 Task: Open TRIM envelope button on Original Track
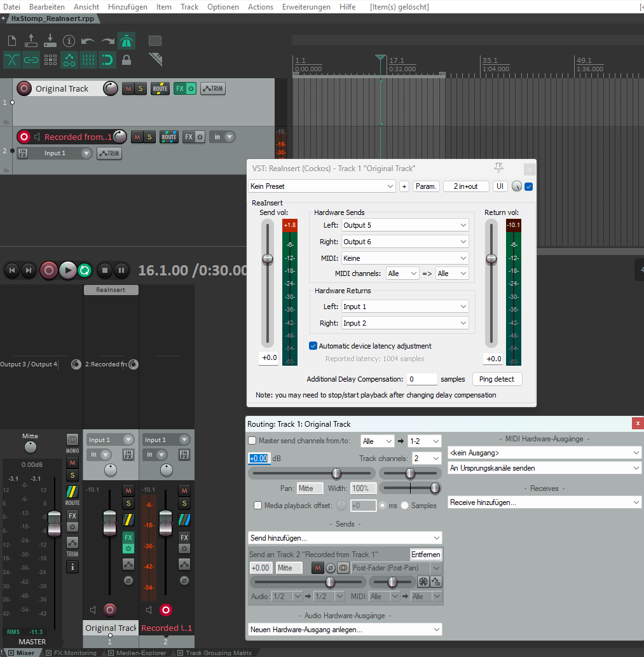click(213, 88)
